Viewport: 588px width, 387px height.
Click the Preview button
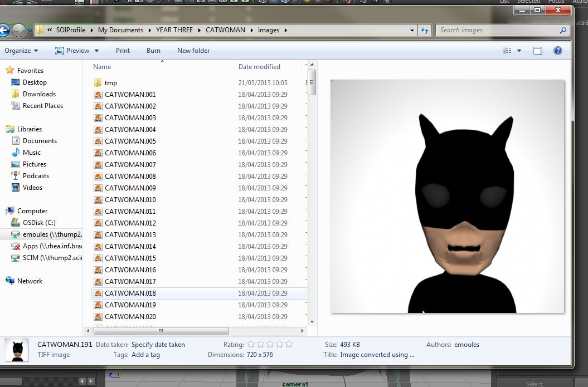(72, 51)
